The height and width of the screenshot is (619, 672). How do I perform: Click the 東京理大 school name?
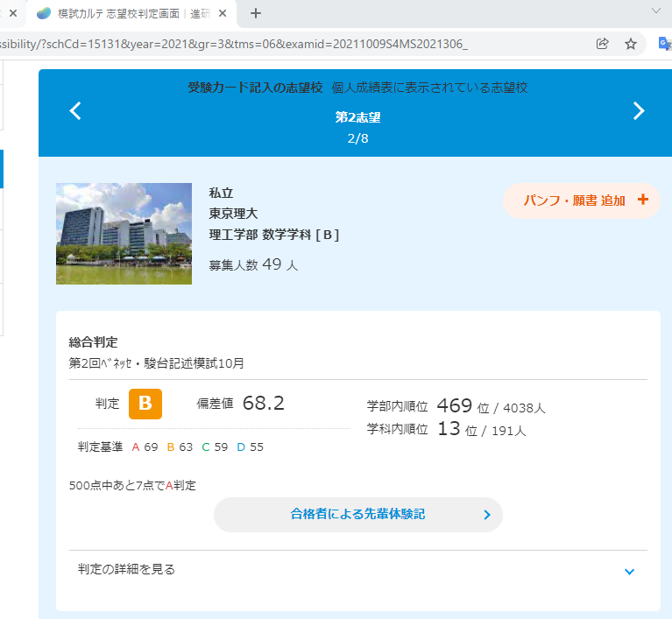[x=233, y=214]
